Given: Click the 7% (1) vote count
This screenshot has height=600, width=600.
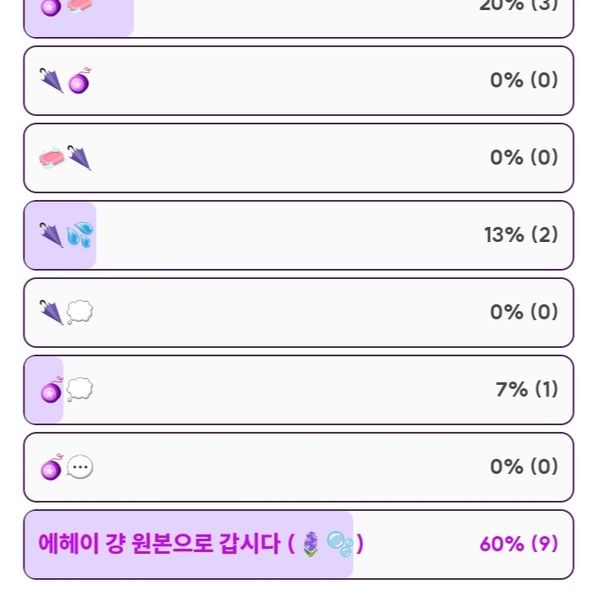Looking at the screenshot, I should (526, 389).
